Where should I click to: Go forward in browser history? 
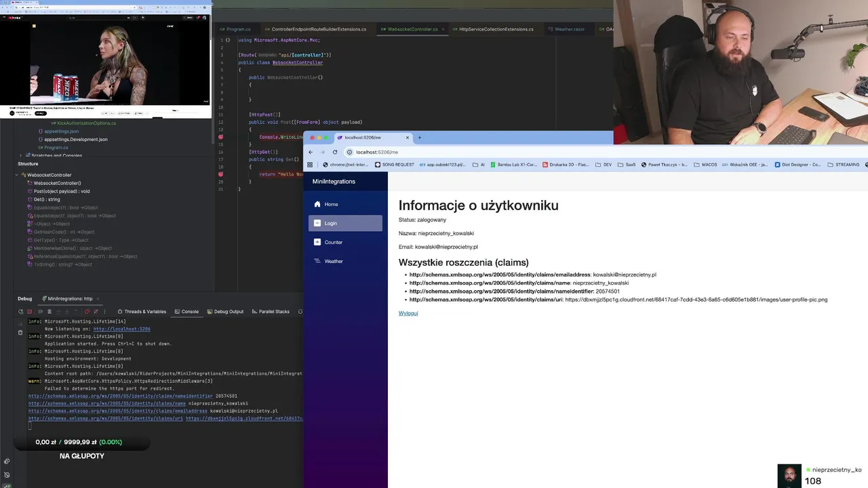(x=323, y=152)
